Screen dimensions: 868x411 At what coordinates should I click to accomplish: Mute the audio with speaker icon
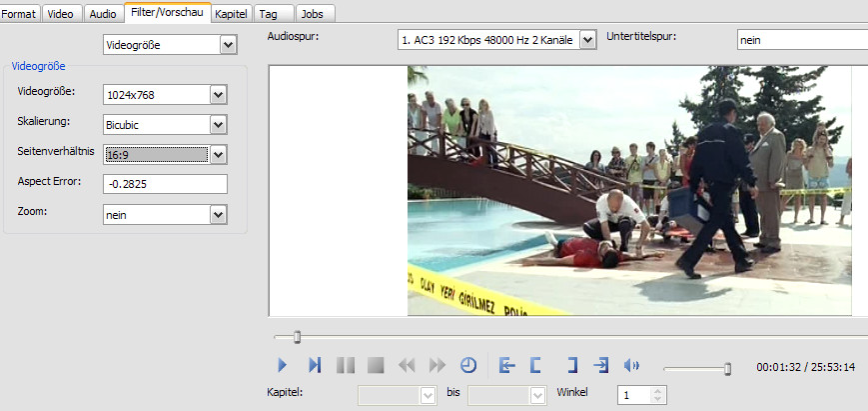pyautogui.click(x=631, y=365)
